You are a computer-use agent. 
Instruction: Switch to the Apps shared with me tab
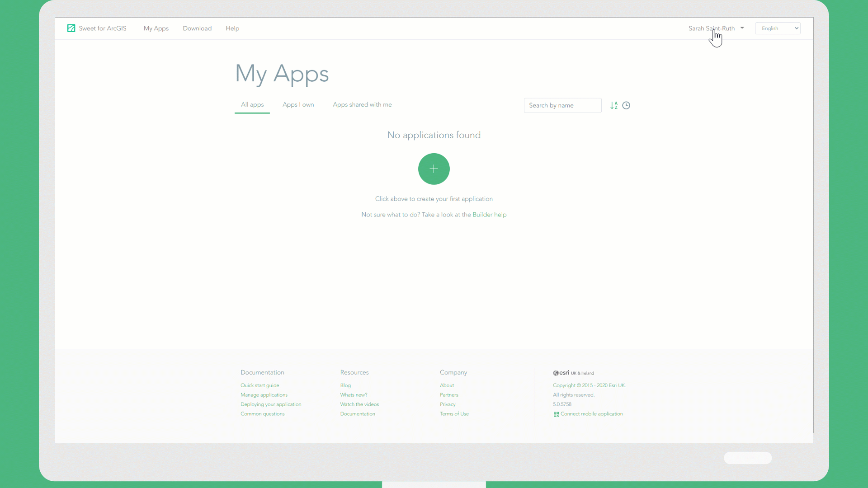coord(362,104)
